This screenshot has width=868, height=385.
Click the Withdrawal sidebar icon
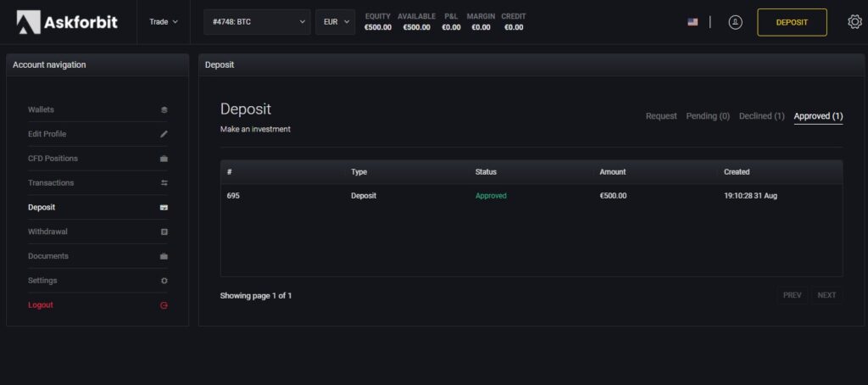click(164, 232)
